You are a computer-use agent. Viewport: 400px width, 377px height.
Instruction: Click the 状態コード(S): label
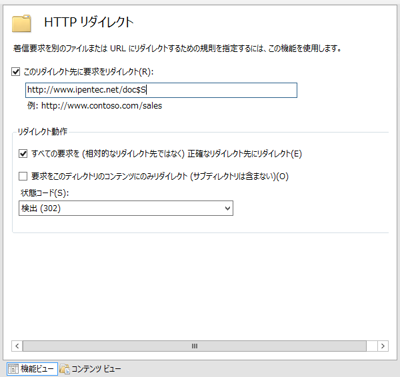click(45, 193)
